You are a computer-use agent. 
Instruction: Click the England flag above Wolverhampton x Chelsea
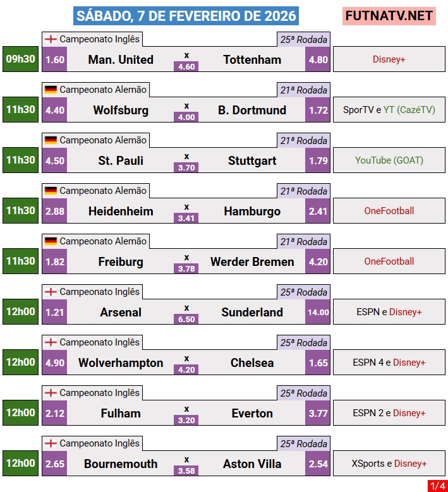[x=51, y=342]
